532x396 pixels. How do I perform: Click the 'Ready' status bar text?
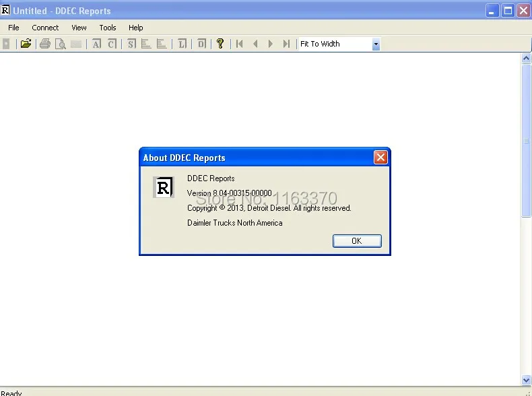(x=11, y=393)
